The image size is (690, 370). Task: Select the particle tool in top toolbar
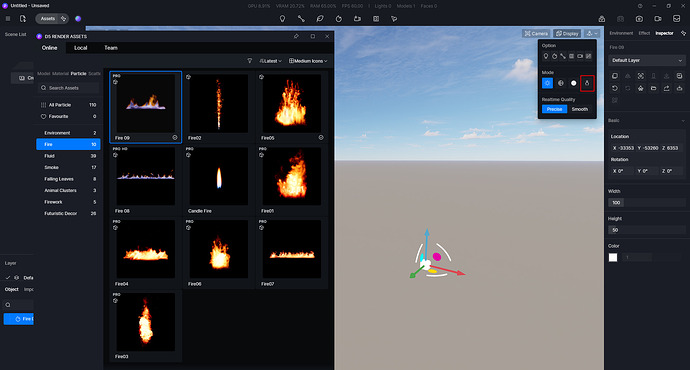point(338,19)
